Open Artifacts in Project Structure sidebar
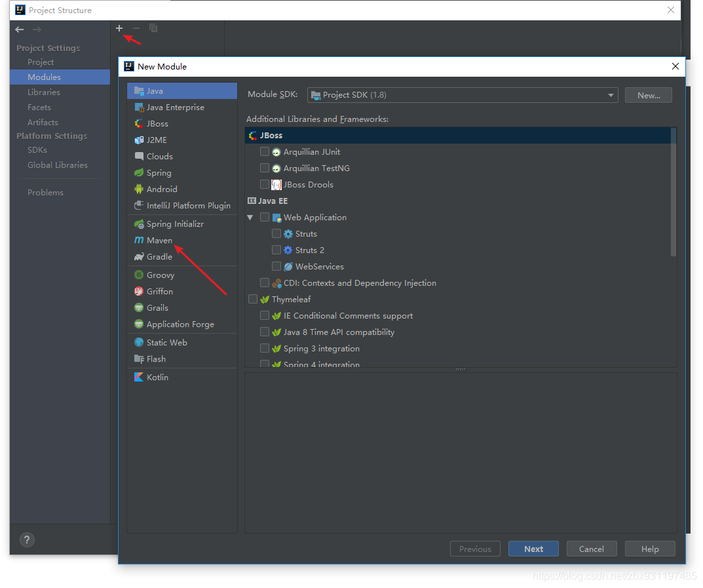This screenshot has height=588, width=703. point(43,122)
